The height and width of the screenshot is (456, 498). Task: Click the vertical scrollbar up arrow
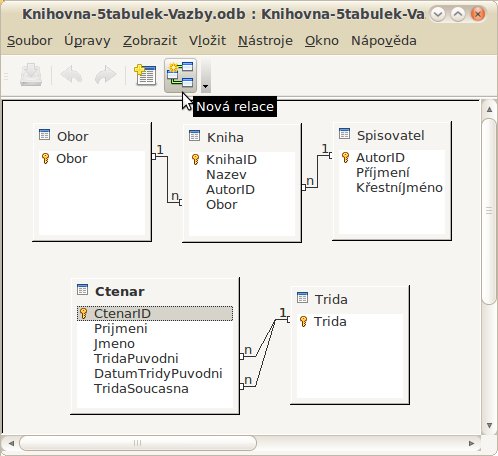(489, 109)
